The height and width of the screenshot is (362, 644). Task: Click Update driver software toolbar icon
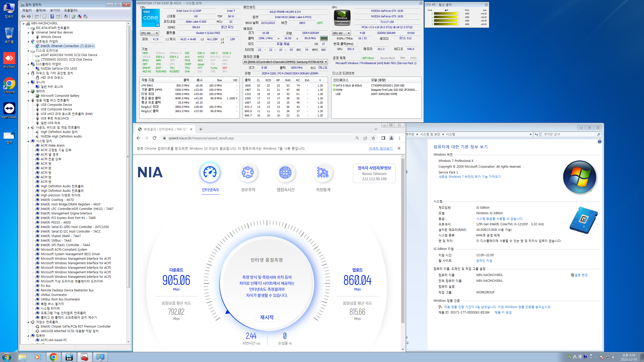coord(74,17)
